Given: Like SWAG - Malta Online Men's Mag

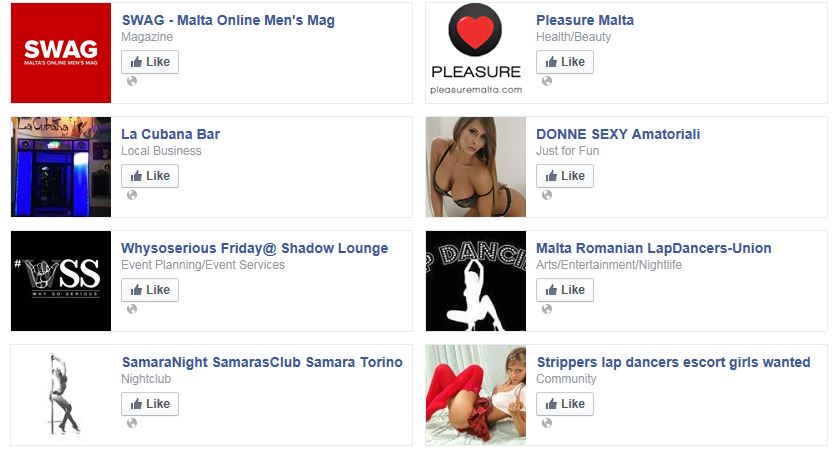Looking at the screenshot, I should point(150,62).
